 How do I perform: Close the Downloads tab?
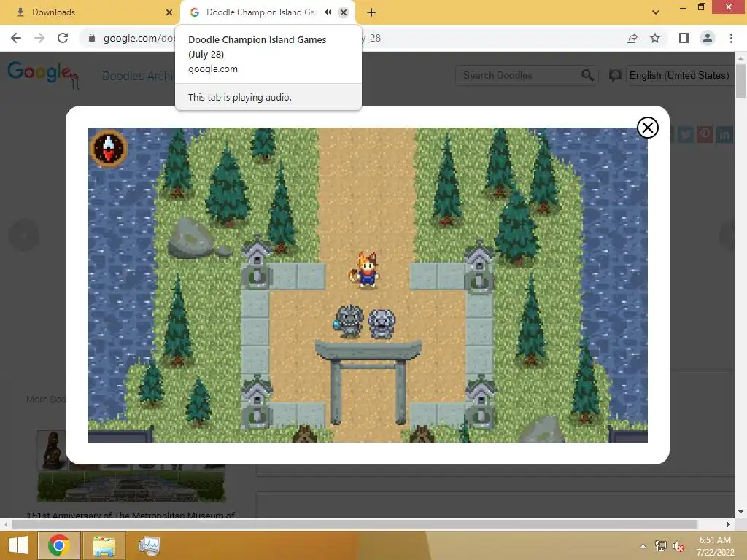point(169,12)
